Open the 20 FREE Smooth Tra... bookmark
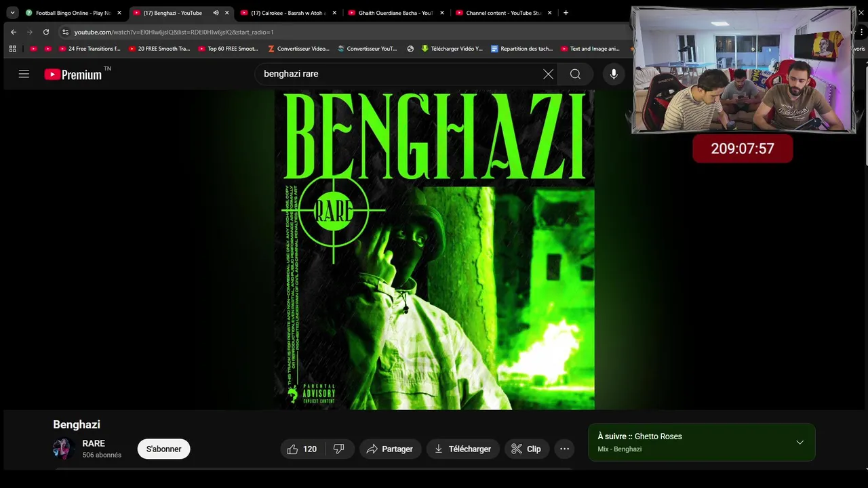The width and height of the screenshot is (868, 488). 159,49
